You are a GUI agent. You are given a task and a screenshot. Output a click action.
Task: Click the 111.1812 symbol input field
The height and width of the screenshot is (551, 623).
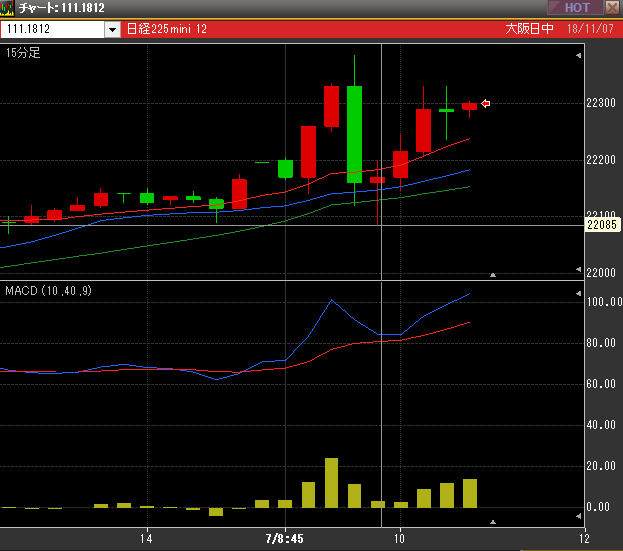[52, 29]
